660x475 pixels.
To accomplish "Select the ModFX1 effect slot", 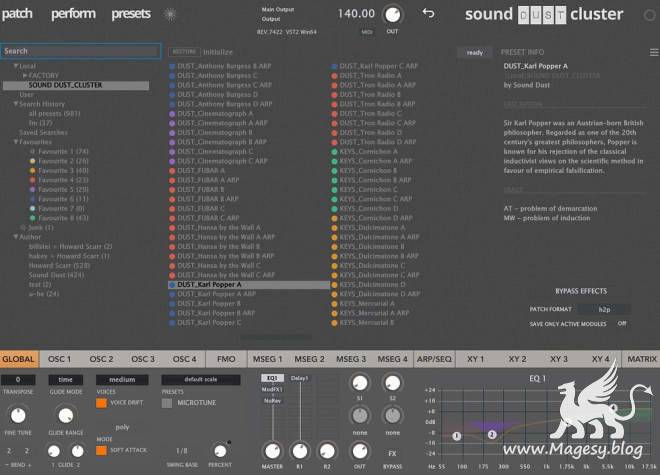I will (272, 390).
